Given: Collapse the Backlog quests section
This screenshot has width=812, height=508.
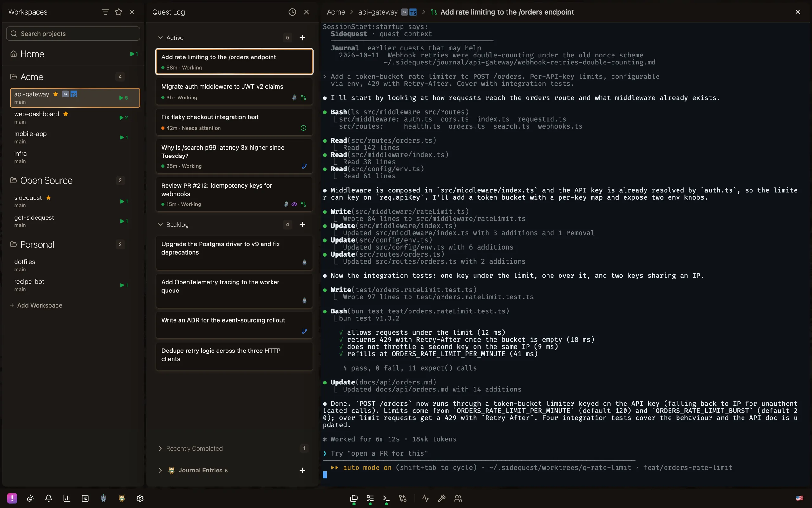Looking at the screenshot, I should (x=160, y=224).
